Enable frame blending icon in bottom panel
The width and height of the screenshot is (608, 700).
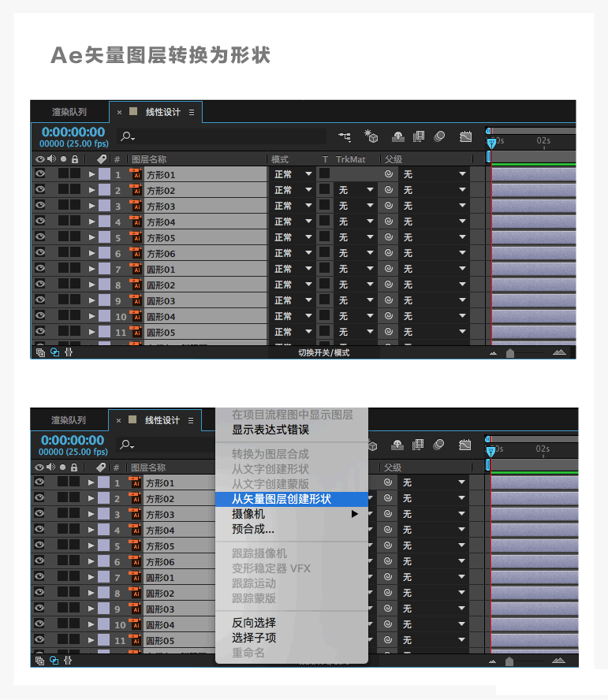(x=418, y=445)
